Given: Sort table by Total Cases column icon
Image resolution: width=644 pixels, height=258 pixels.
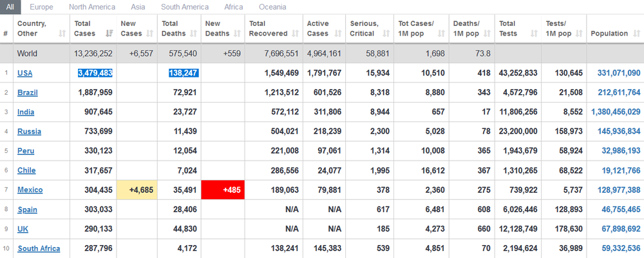Looking at the screenshot, I should 109,33.
